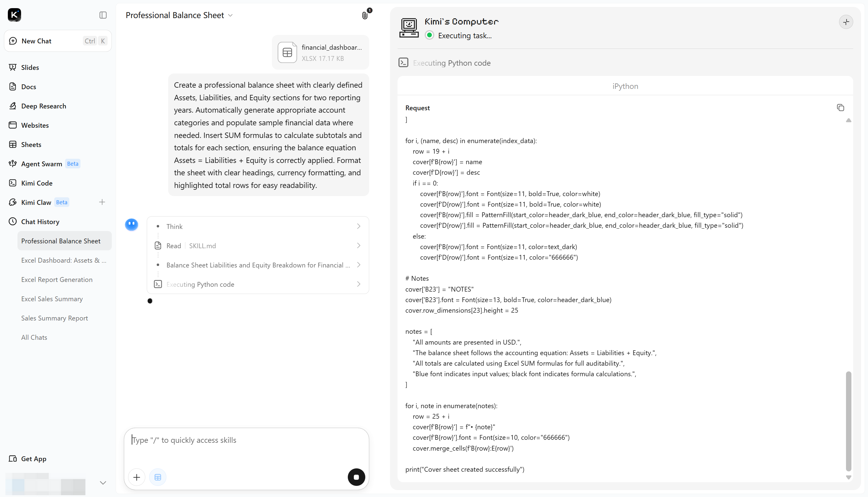Add a new Kimi Claw
Image resolution: width=868 pixels, height=497 pixels.
(102, 202)
